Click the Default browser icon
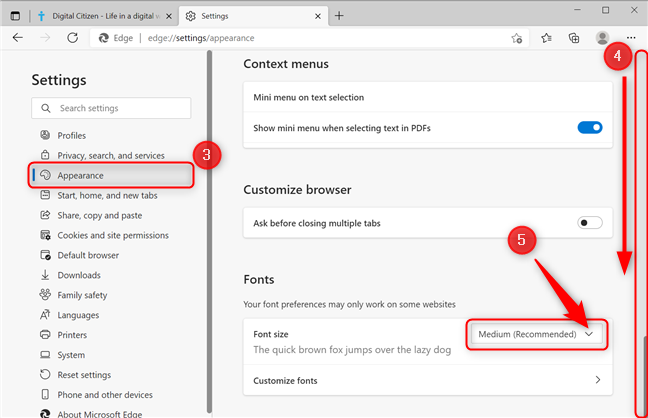 click(x=45, y=255)
